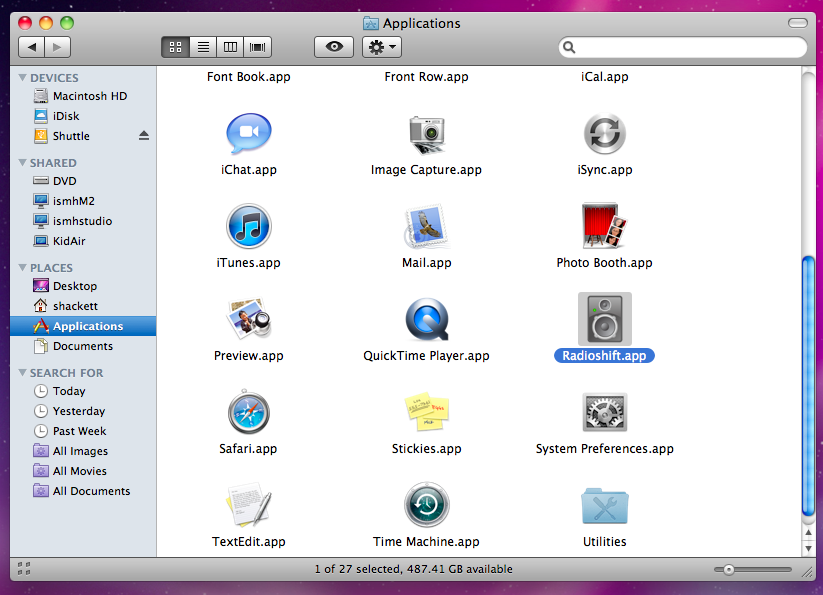Eject the Shuttle volume

(144, 136)
